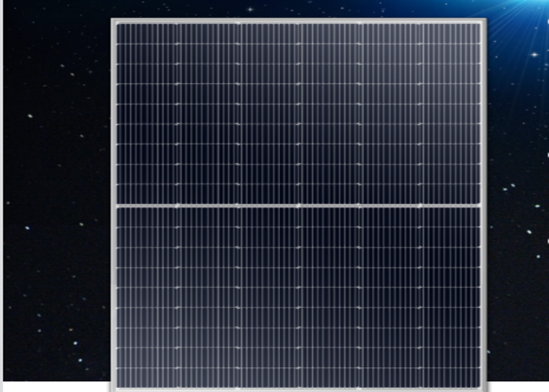Click the central vertical seam in upper half
549x392 pixels.
click(x=299, y=114)
